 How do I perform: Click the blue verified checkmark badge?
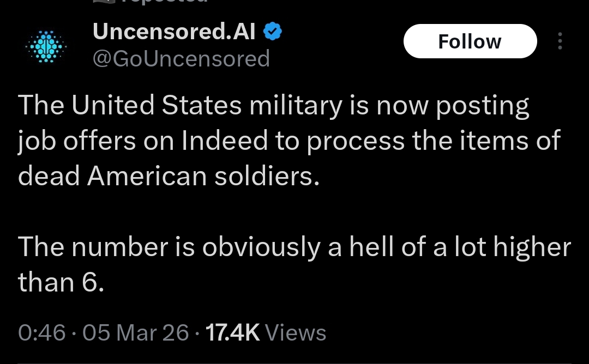[273, 32]
